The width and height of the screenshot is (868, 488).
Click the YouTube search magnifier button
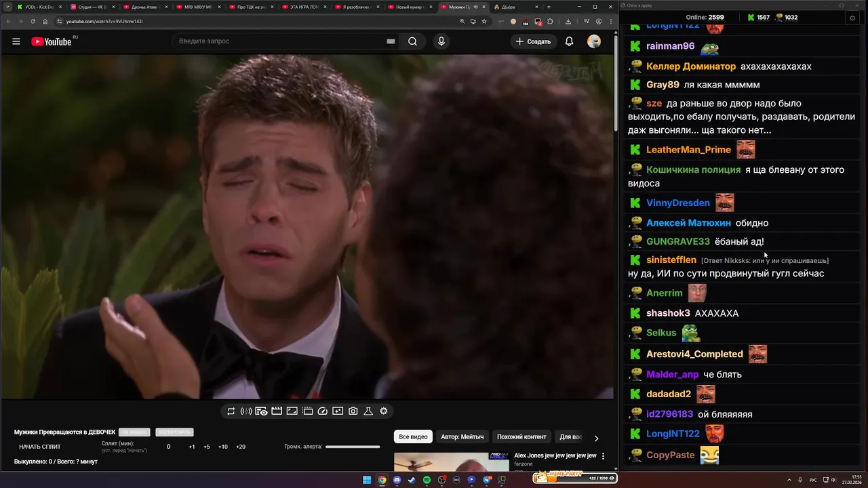412,41
